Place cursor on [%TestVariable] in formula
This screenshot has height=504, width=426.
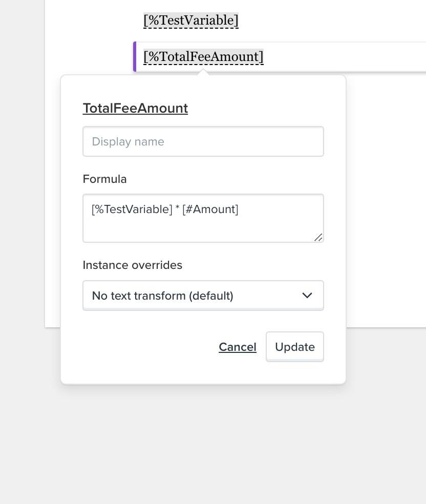pyautogui.click(x=132, y=209)
